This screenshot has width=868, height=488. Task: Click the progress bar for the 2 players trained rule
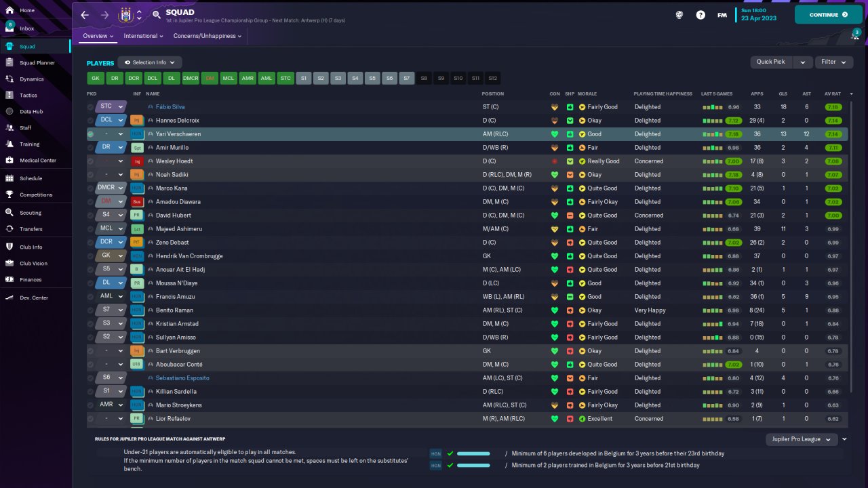473,466
